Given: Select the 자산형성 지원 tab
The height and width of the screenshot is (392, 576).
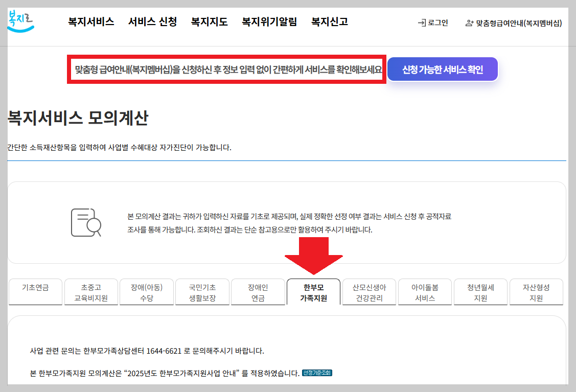Looking at the screenshot, I should coord(536,292).
